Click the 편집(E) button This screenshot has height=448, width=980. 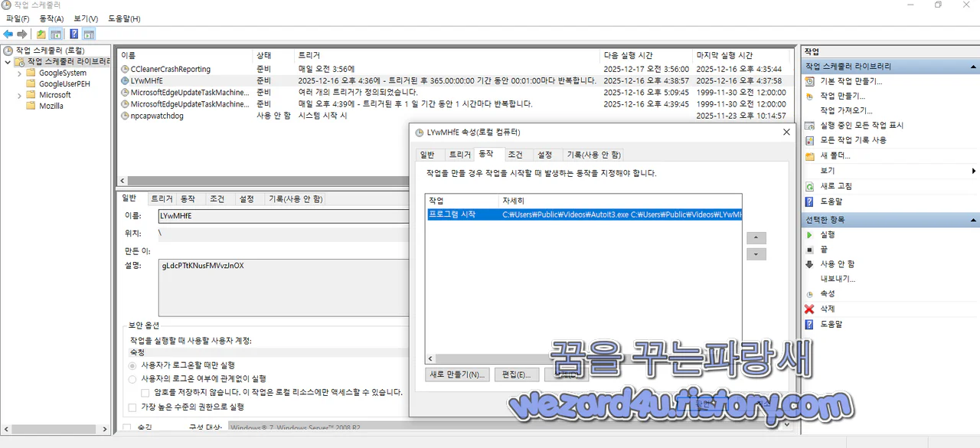[x=517, y=374]
